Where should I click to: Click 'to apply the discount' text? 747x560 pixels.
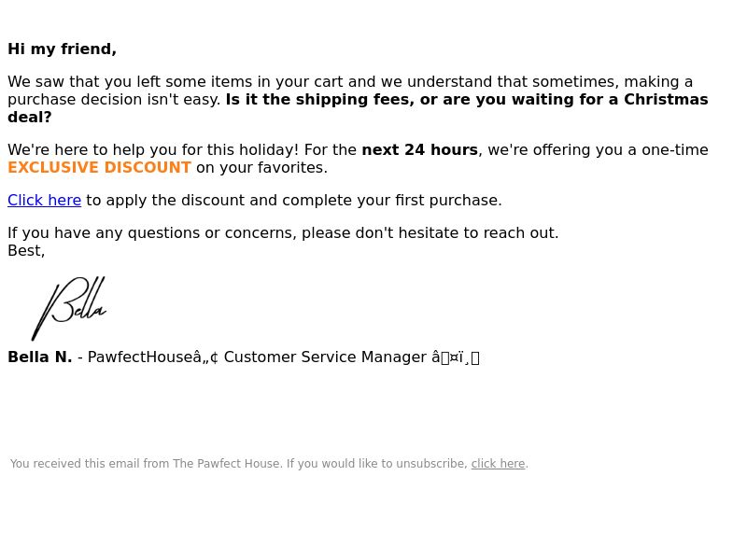click(294, 201)
